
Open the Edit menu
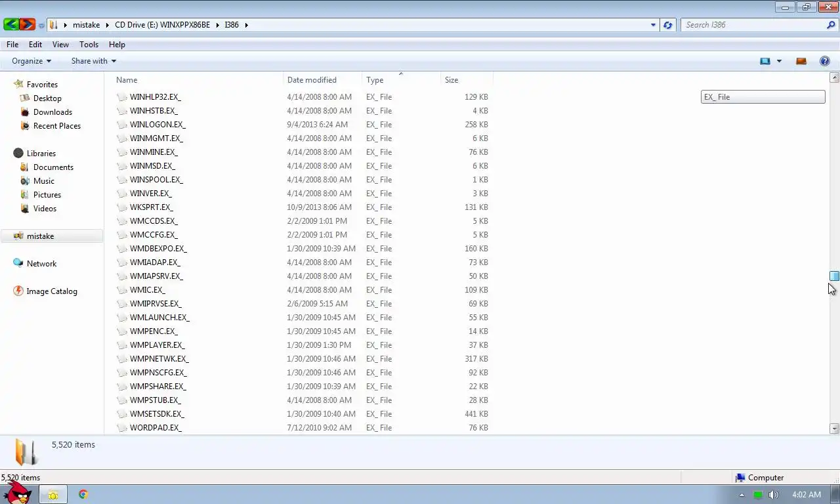point(35,45)
